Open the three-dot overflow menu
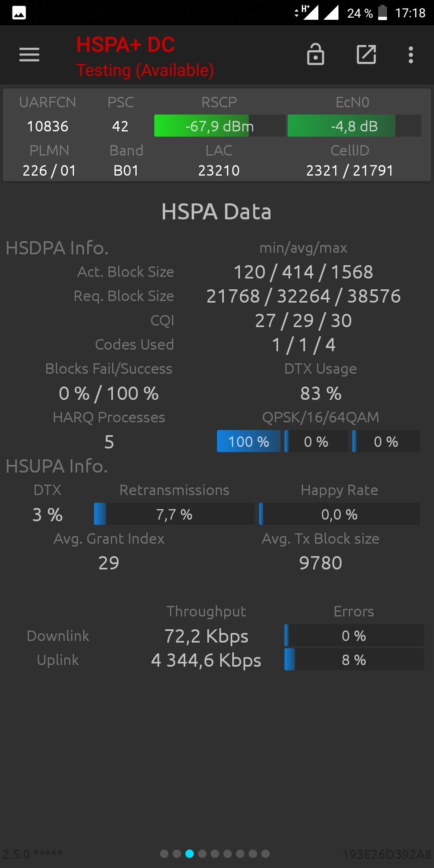 [x=411, y=55]
